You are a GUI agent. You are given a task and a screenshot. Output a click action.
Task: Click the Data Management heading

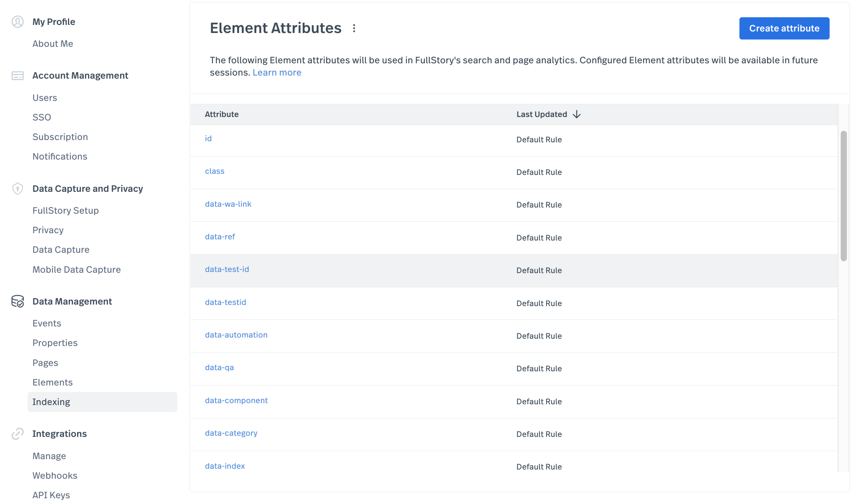pos(72,301)
